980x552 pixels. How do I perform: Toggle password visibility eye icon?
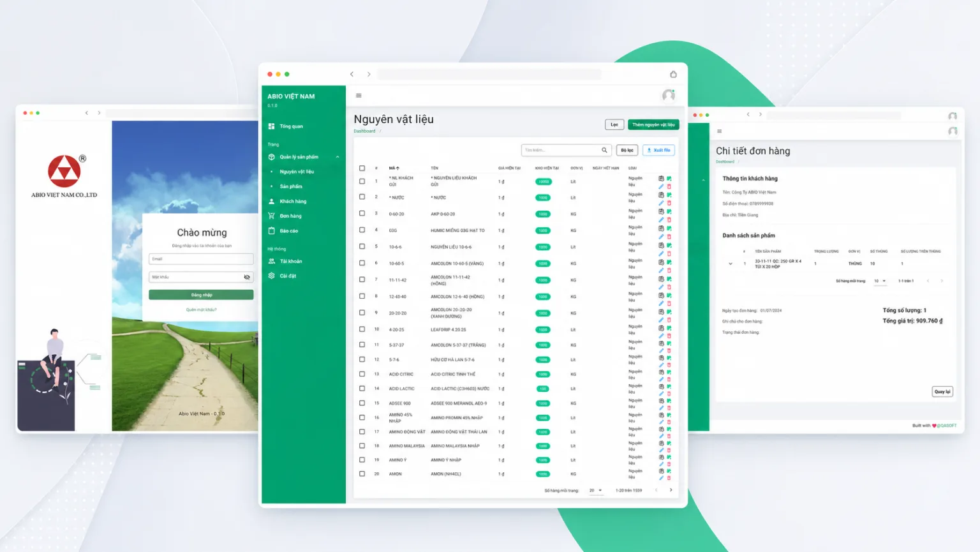(x=247, y=277)
